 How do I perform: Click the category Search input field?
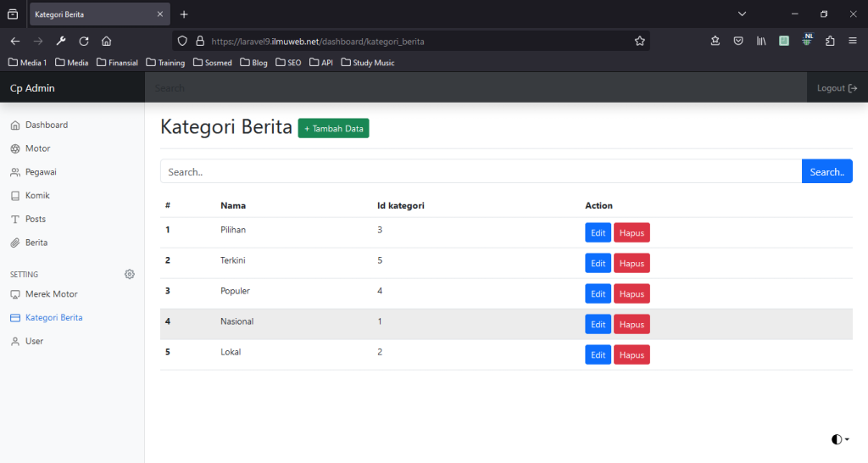point(480,172)
